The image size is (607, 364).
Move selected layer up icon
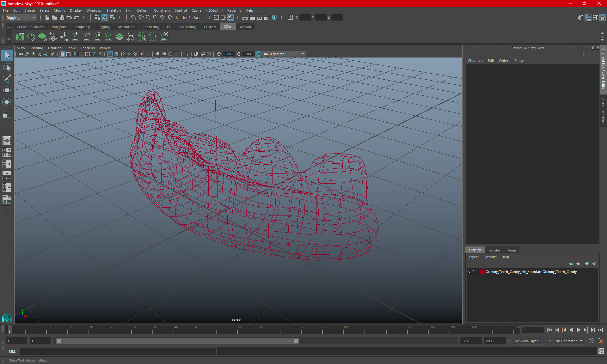(571, 264)
